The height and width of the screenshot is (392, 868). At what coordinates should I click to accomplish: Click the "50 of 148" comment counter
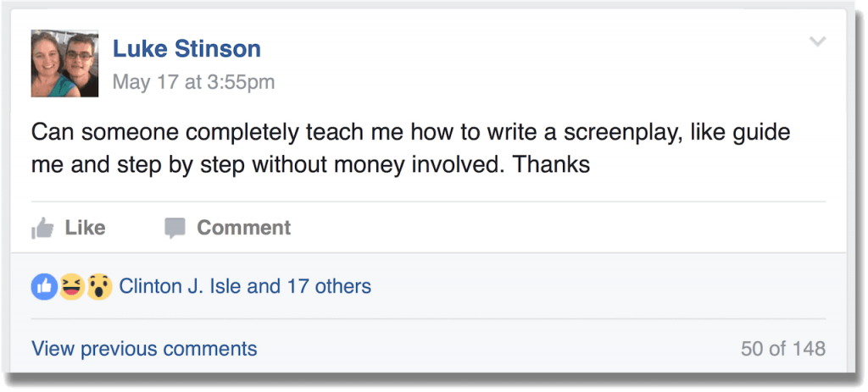coord(782,348)
